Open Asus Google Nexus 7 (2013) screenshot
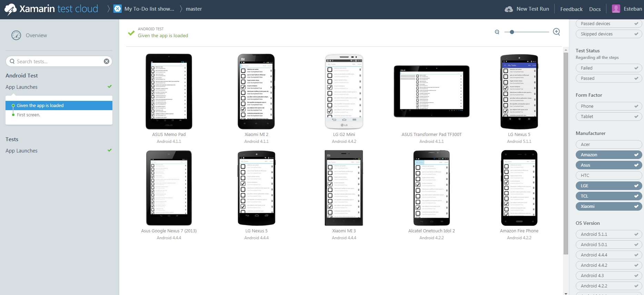The image size is (644, 295). [169, 188]
